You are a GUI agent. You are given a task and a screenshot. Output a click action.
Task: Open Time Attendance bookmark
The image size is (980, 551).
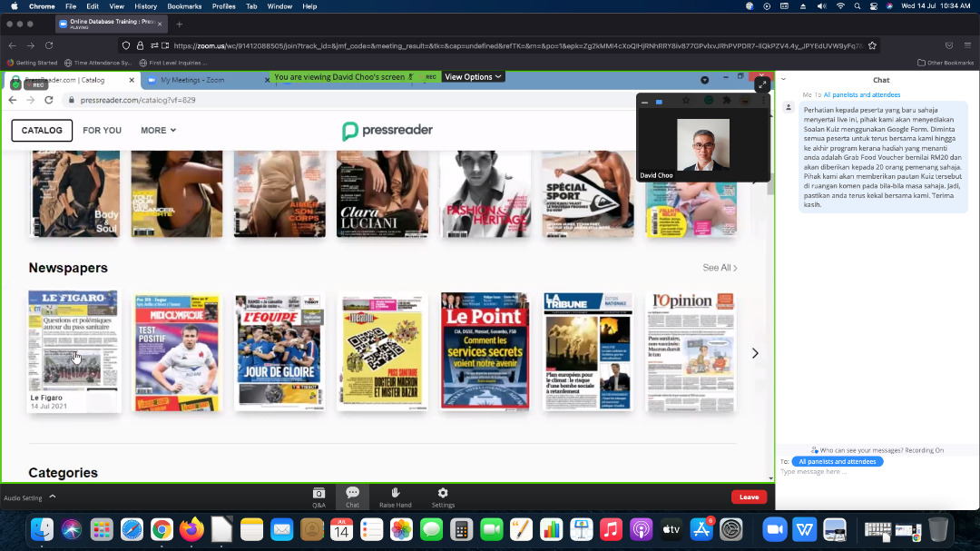coord(98,63)
